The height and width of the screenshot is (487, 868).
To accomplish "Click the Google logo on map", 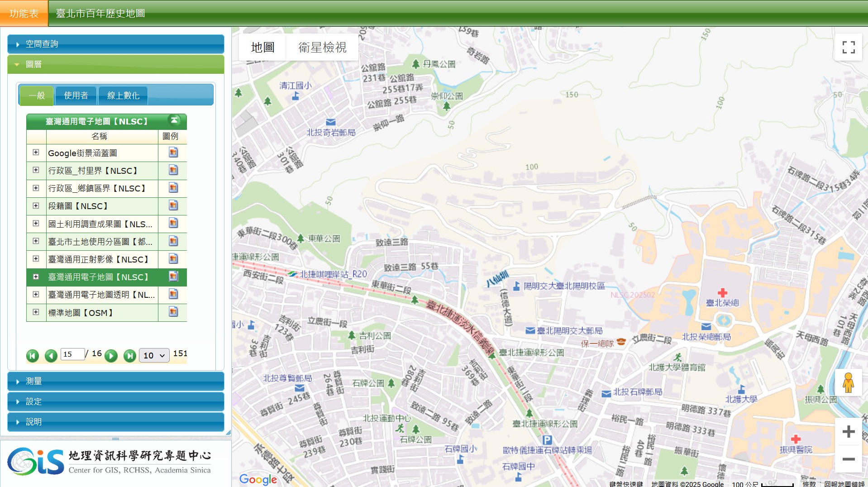I will (x=258, y=479).
